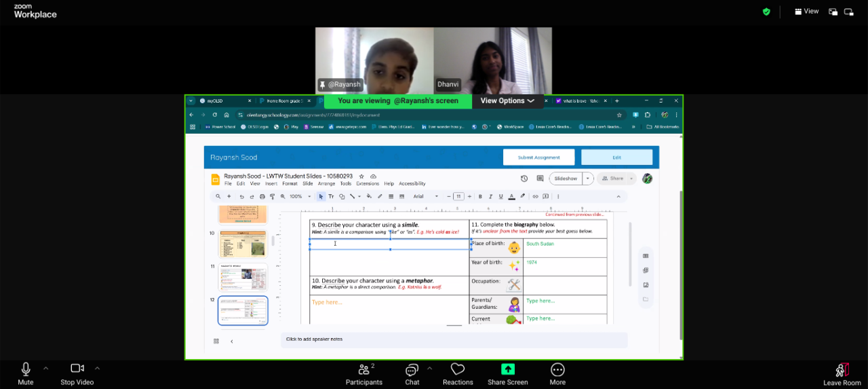Toggle underline formatting
This screenshot has height=389, width=868.
click(500, 196)
